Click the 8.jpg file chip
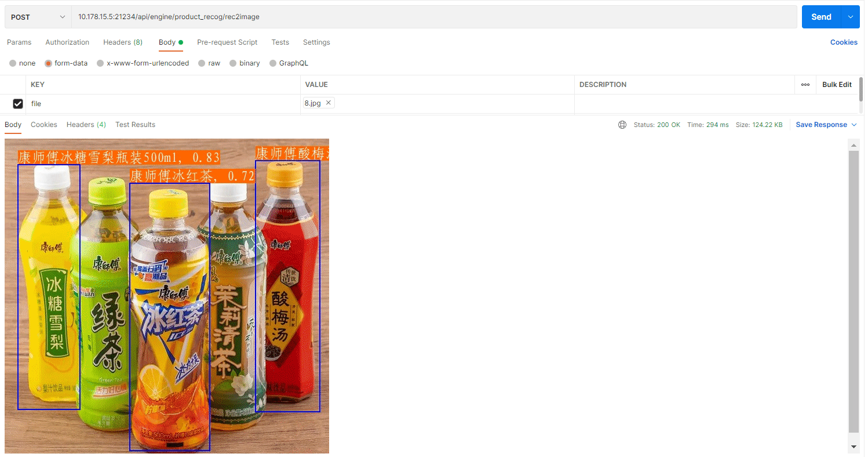The height and width of the screenshot is (457, 868). click(318, 103)
